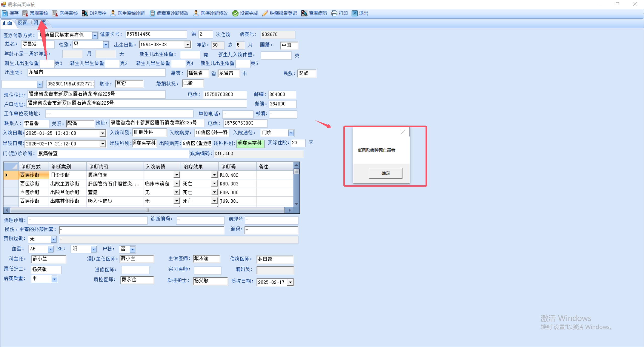Click the Save (保存) toolbar icon
The image size is (644, 347).
click(x=5, y=13)
